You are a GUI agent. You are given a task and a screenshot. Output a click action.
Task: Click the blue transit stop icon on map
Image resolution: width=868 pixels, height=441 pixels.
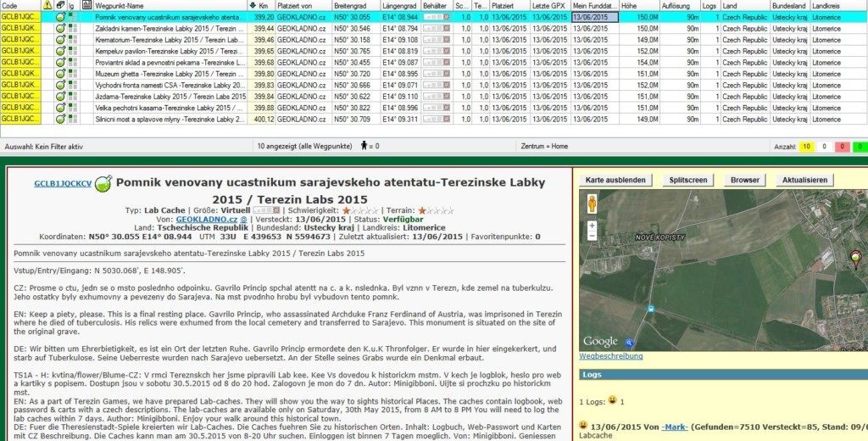pos(652,309)
